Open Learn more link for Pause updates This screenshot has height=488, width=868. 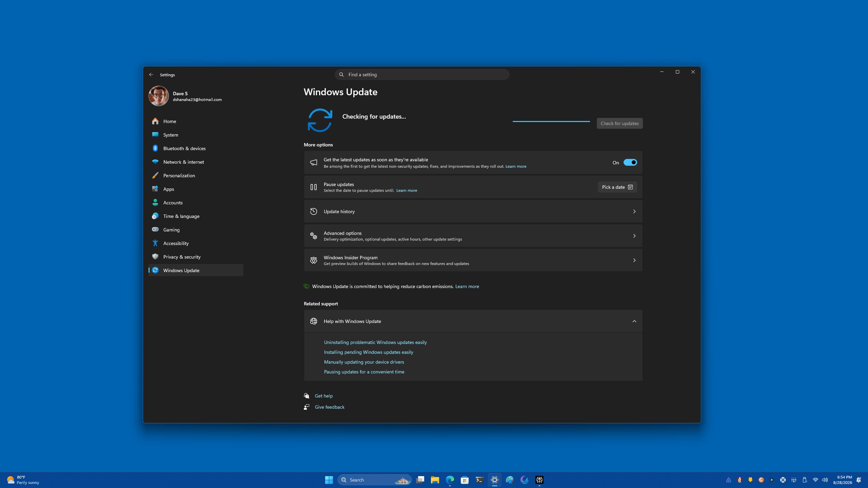coord(407,190)
